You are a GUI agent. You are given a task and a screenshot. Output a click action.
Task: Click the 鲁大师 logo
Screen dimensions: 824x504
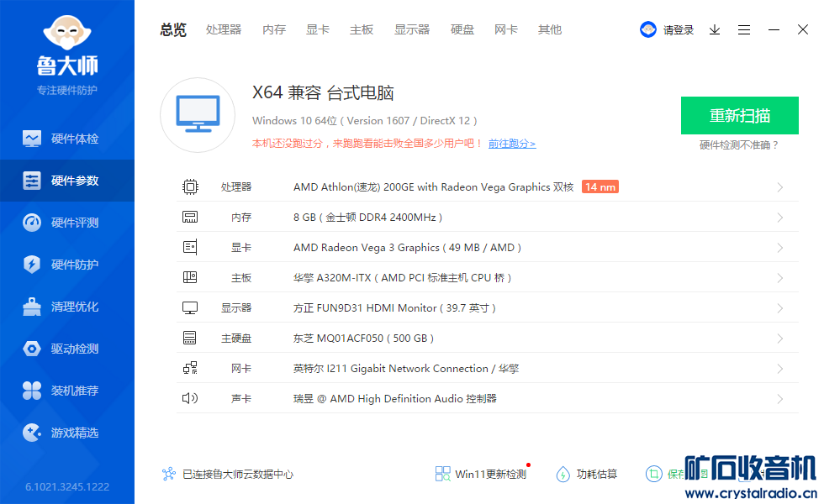(67, 46)
